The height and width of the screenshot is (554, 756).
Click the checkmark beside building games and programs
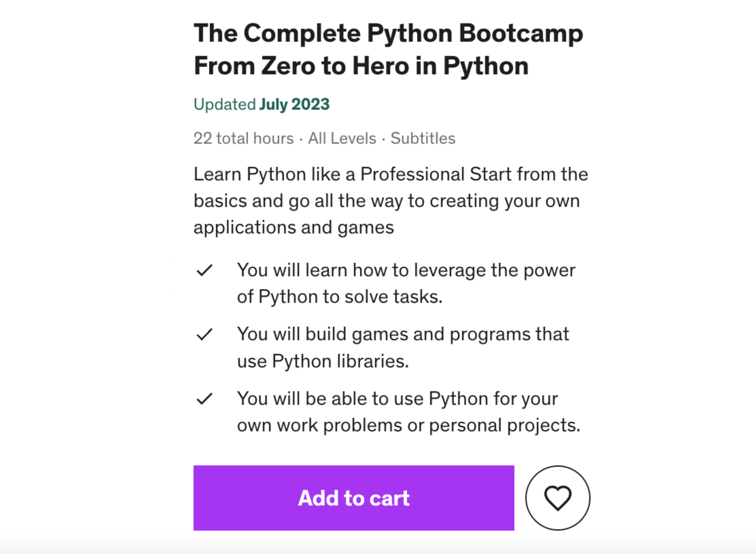205,335
